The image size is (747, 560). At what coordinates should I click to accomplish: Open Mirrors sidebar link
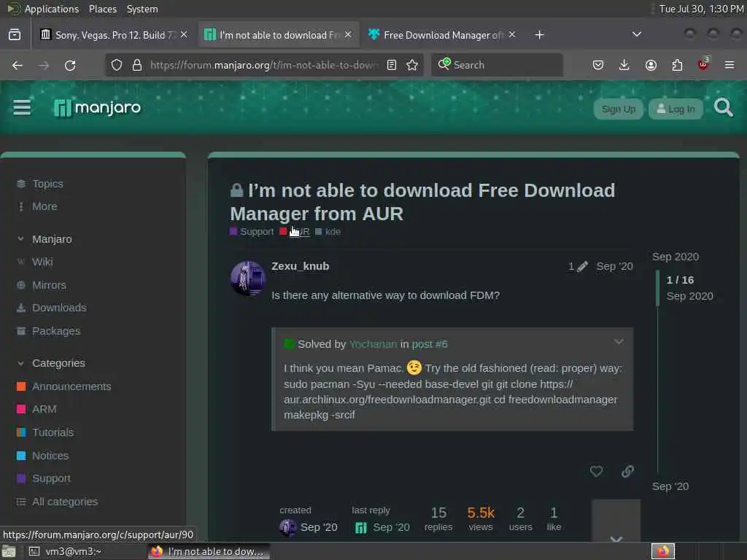tap(49, 285)
